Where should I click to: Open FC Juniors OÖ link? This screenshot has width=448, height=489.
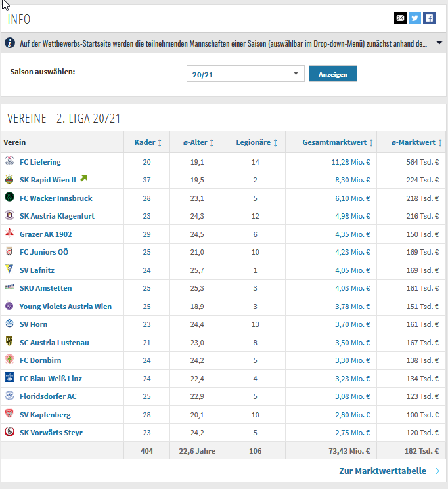[44, 252]
